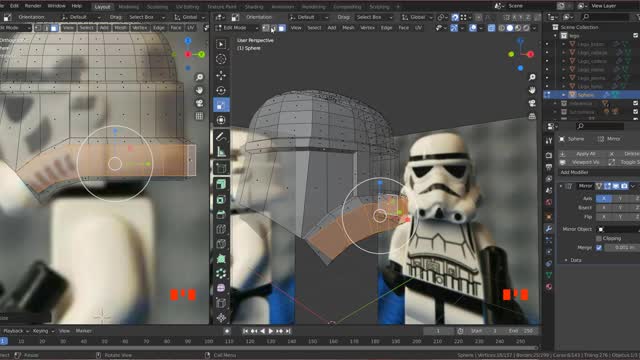Open Render properties camera tab

[x=549, y=156]
